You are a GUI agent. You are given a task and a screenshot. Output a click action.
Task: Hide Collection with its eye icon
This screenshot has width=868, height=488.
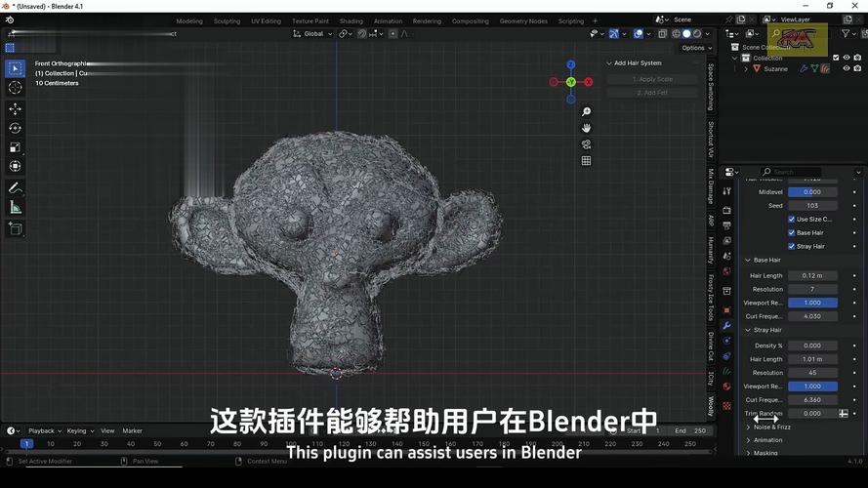click(x=847, y=58)
